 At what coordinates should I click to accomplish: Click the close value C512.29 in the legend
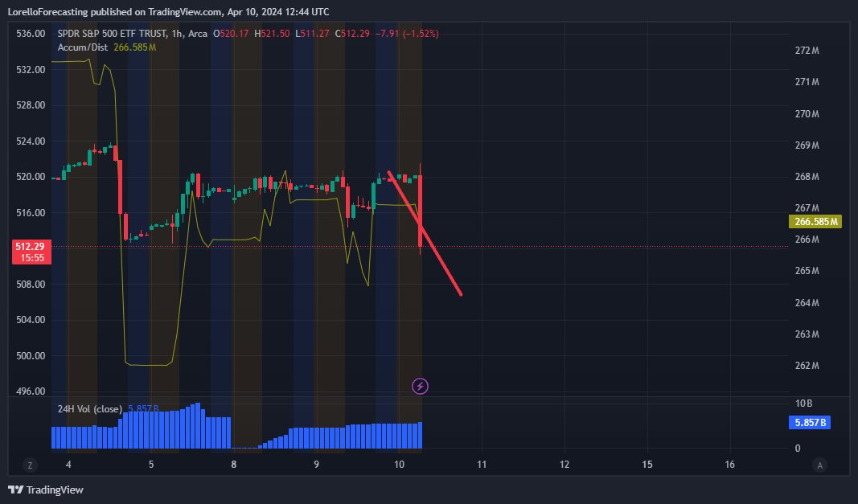pyautogui.click(x=352, y=34)
